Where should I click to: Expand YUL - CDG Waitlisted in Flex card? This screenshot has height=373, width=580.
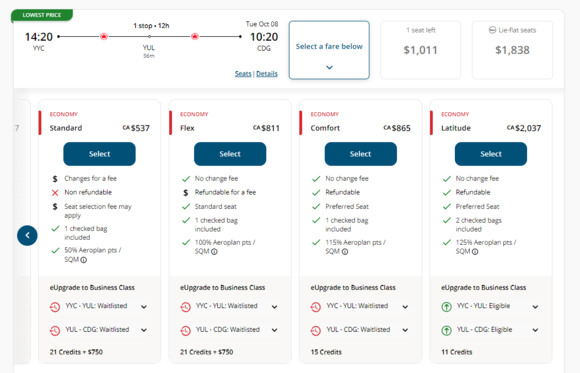(x=274, y=330)
